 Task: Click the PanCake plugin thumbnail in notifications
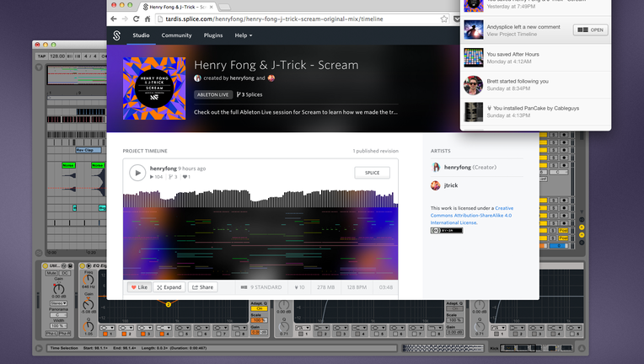click(x=474, y=112)
